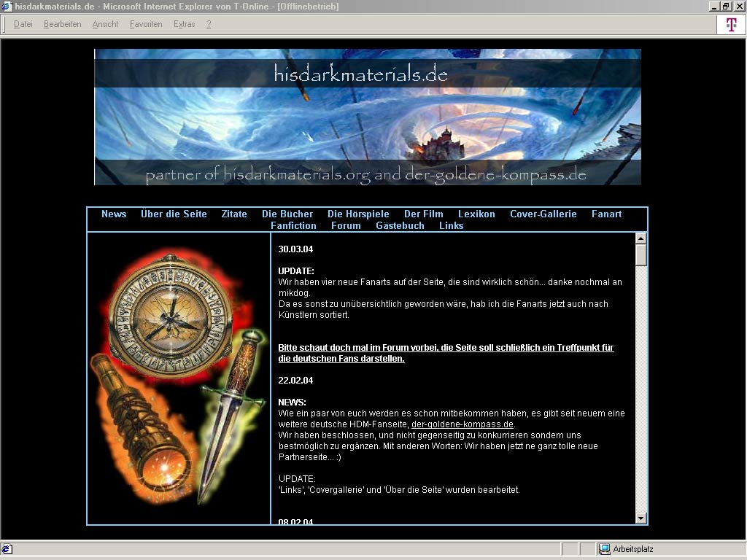Click the amber spyglass image
Image resolution: width=747 pixels, height=560 pixels.
[x=142, y=424]
